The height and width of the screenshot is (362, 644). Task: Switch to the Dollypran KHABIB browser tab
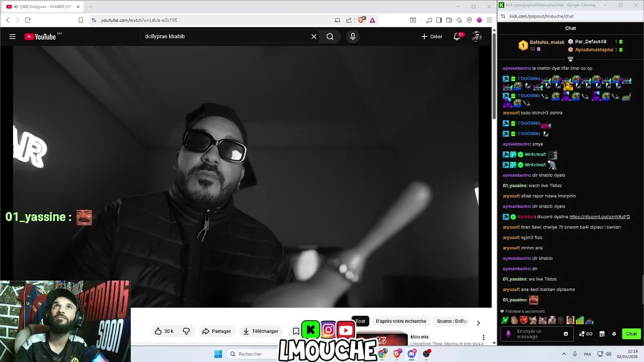(42, 7)
